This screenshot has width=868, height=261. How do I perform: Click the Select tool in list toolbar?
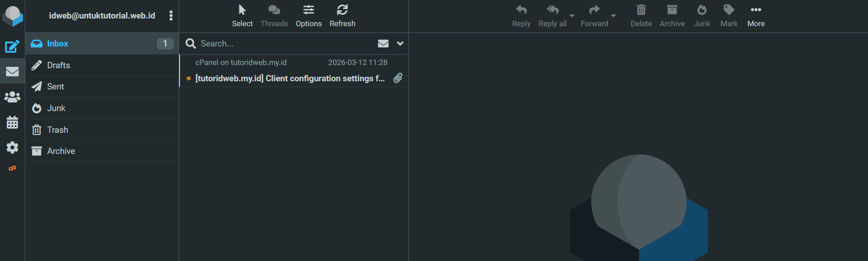[242, 16]
